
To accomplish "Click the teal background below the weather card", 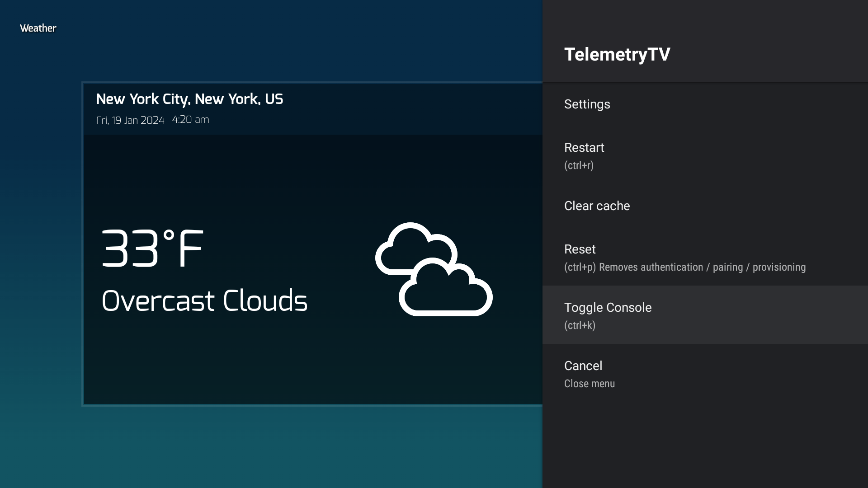I will pos(271,447).
